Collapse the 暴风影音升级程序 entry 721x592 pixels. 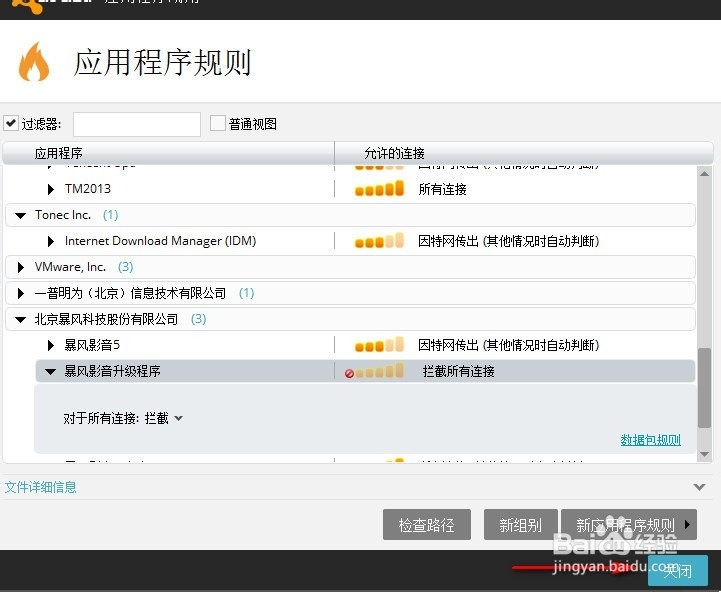pos(50,372)
